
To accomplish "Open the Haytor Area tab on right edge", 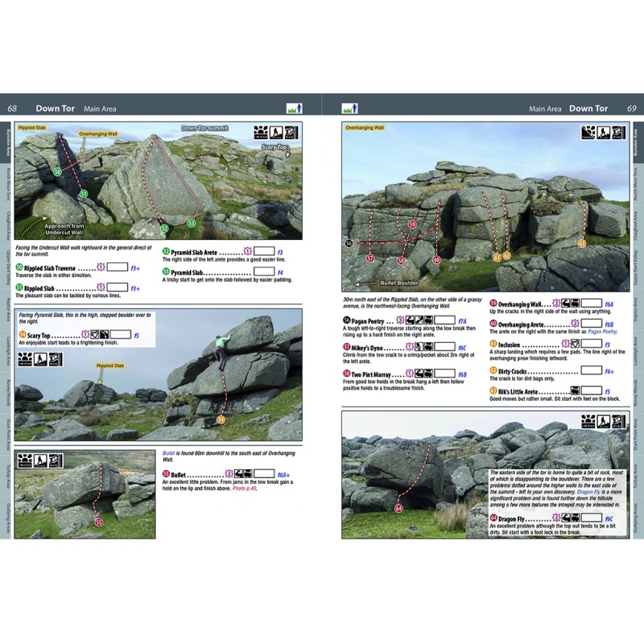I will click(636, 309).
